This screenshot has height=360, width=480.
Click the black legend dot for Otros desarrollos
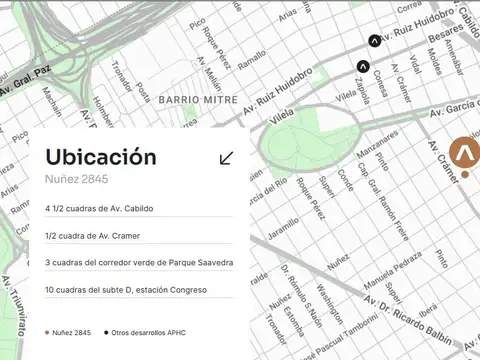click(106, 333)
